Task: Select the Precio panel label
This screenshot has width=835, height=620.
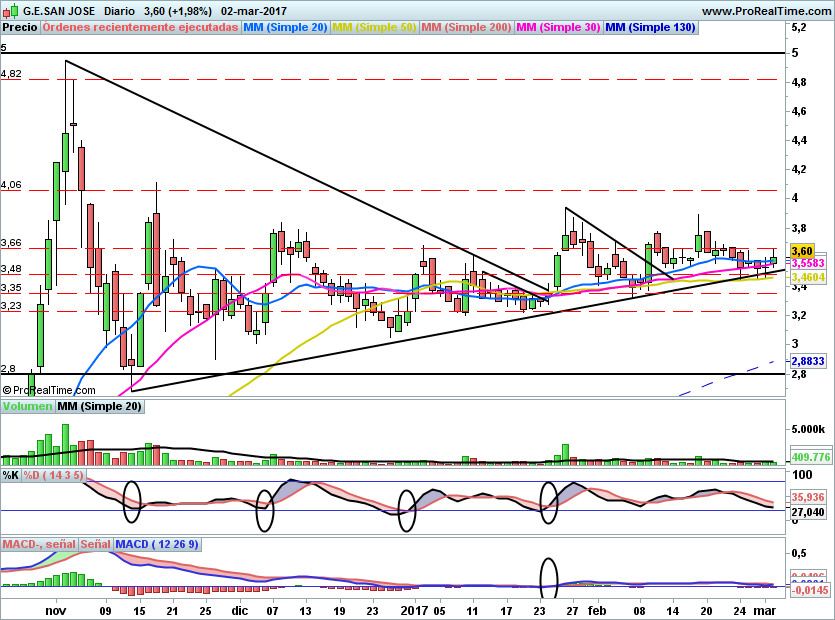Action: (x=20, y=28)
